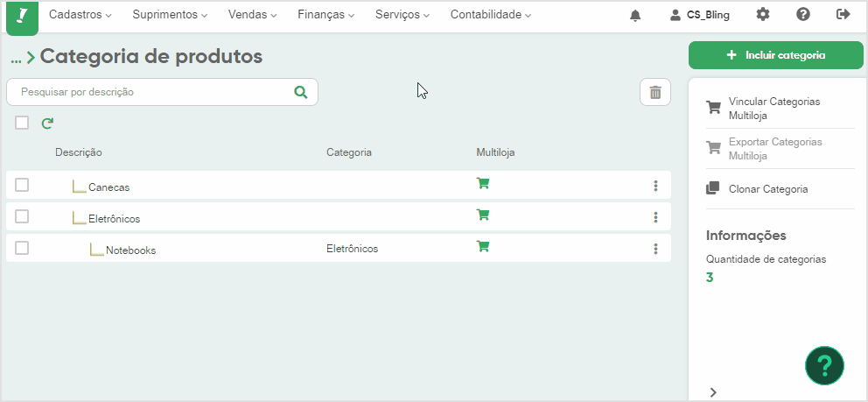Image resolution: width=868 pixels, height=402 pixels.
Task: Click Clonar Categoria link text
Action: (768, 189)
